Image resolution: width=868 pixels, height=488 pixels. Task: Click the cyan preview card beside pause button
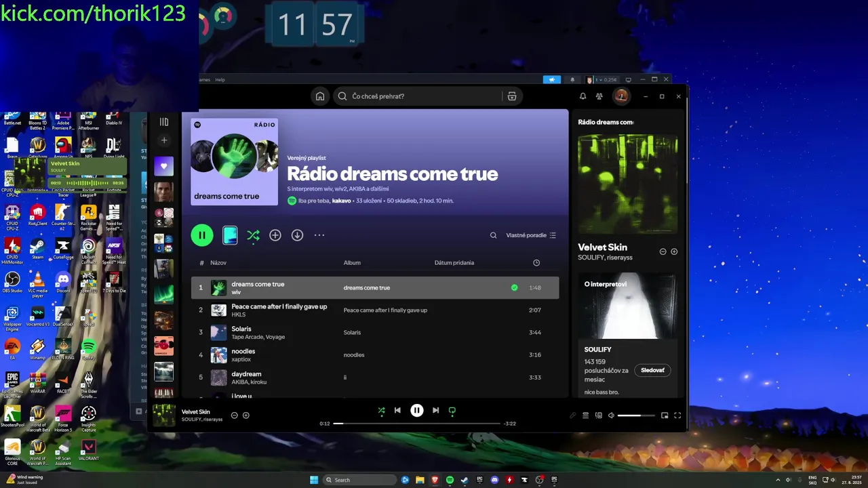tap(230, 235)
